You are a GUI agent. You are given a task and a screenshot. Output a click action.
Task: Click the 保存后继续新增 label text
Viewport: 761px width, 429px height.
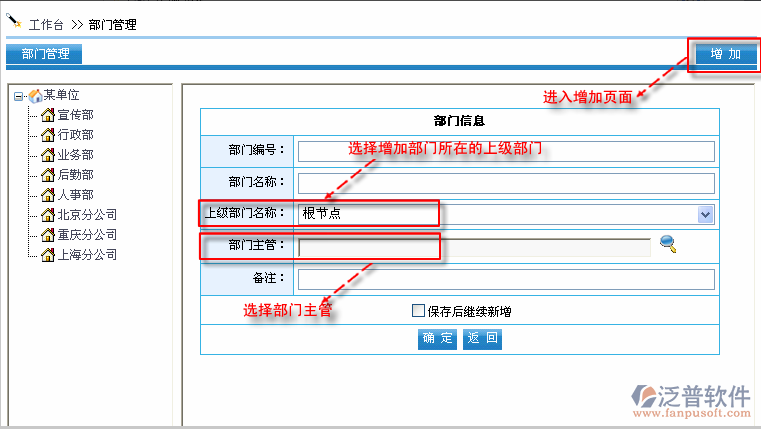click(469, 312)
